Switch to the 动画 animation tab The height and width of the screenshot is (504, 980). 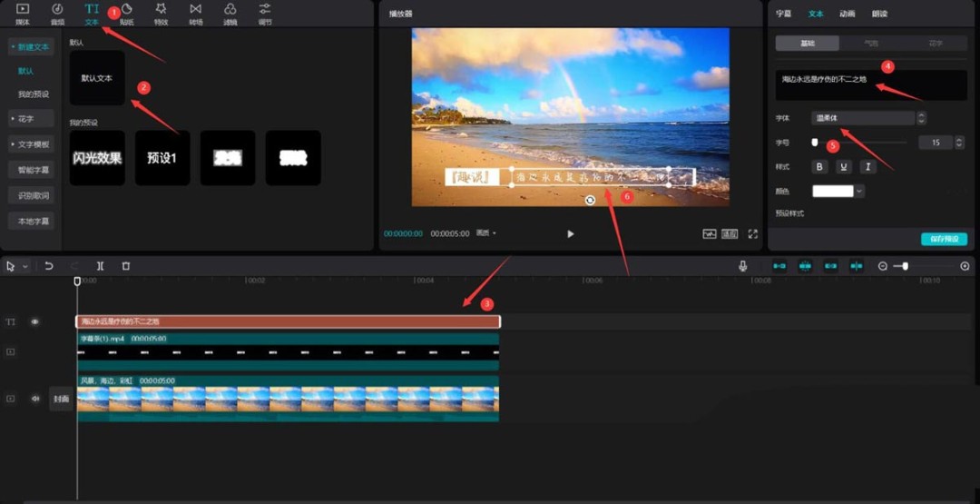pos(847,14)
